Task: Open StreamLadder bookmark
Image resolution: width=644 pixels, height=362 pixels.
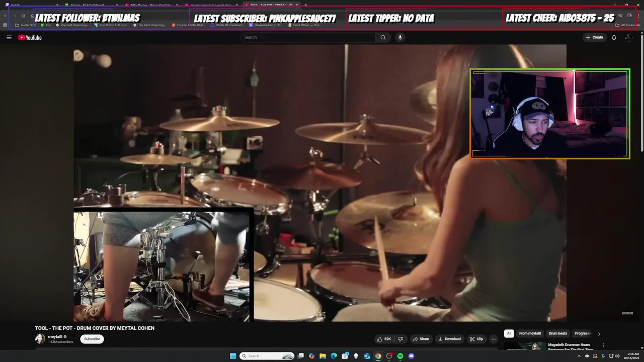Action: [266, 25]
